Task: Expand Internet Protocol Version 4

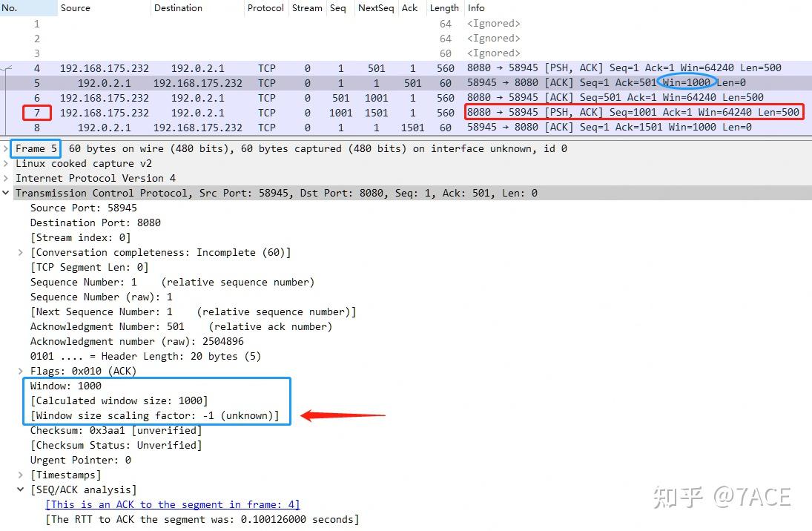Action: coord(6,178)
